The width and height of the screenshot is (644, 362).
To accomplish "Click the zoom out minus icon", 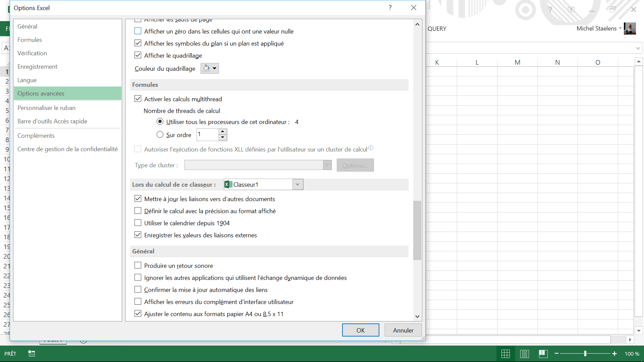I will (557, 354).
